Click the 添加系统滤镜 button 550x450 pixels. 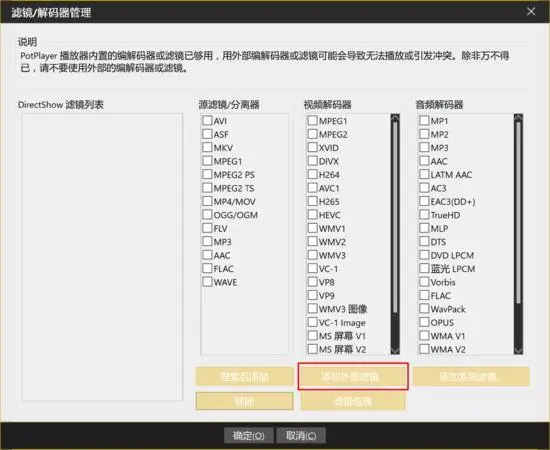coord(471,377)
